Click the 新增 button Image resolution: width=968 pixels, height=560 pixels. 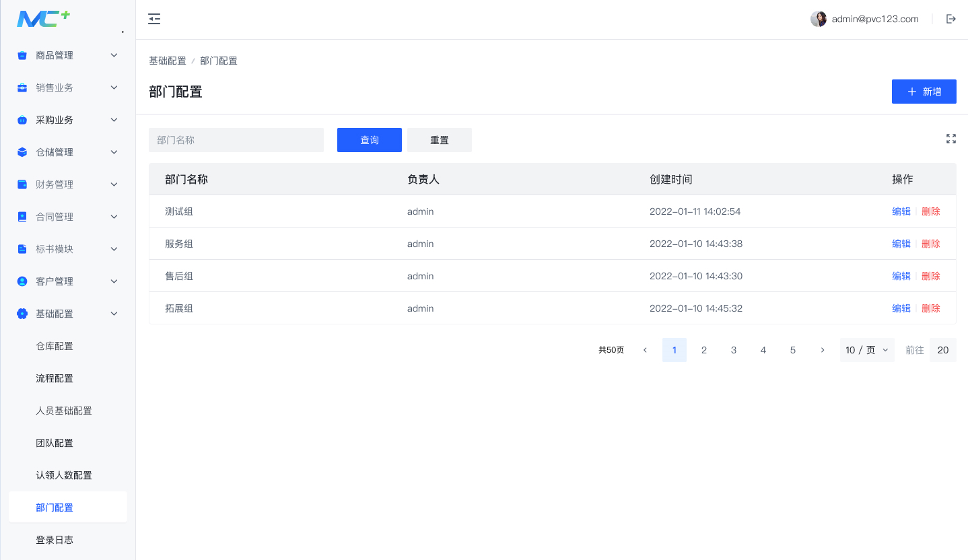coord(924,92)
